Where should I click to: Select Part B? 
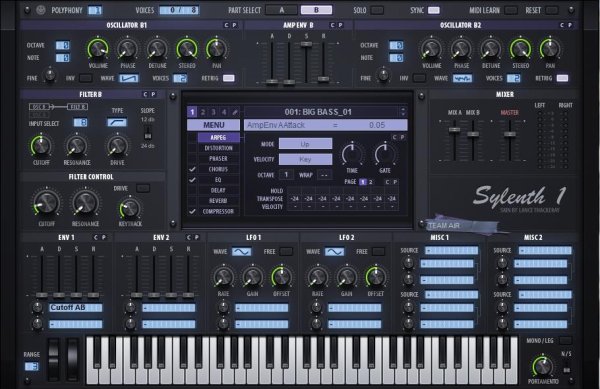click(316, 10)
